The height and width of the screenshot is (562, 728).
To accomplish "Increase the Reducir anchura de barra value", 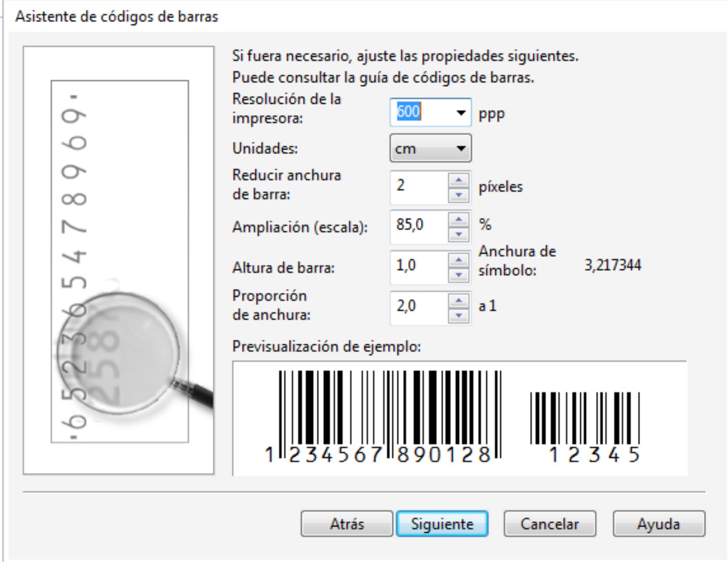I will tap(459, 180).
